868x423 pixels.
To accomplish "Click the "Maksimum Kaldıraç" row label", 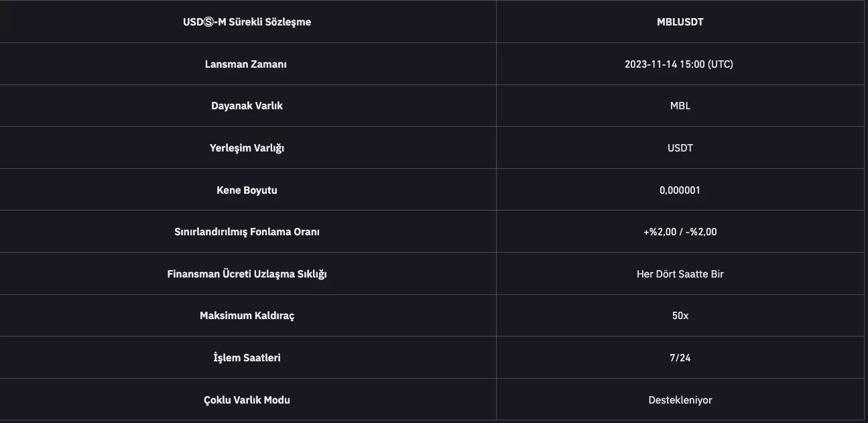I will pos(247,316).
